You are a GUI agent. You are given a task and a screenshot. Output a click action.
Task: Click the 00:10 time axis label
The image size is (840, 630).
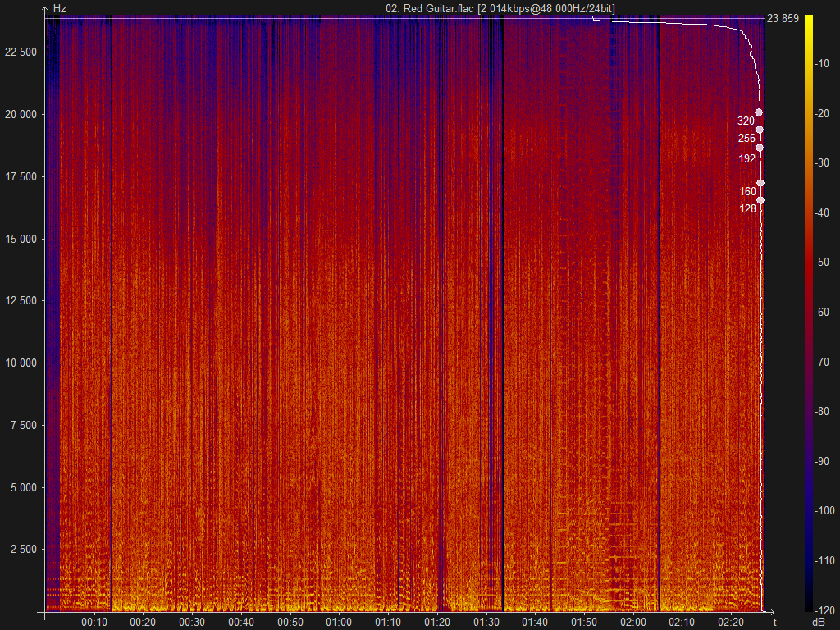tap(94, 623)
